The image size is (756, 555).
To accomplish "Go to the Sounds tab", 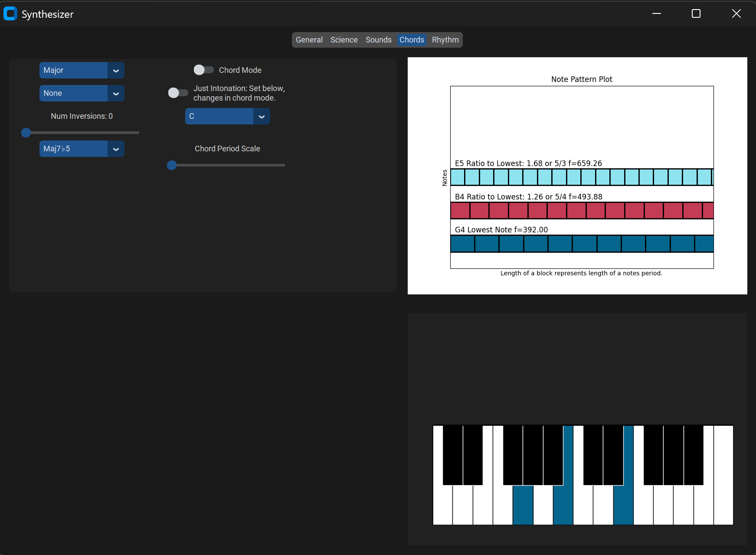I will (x=378, y=40).
